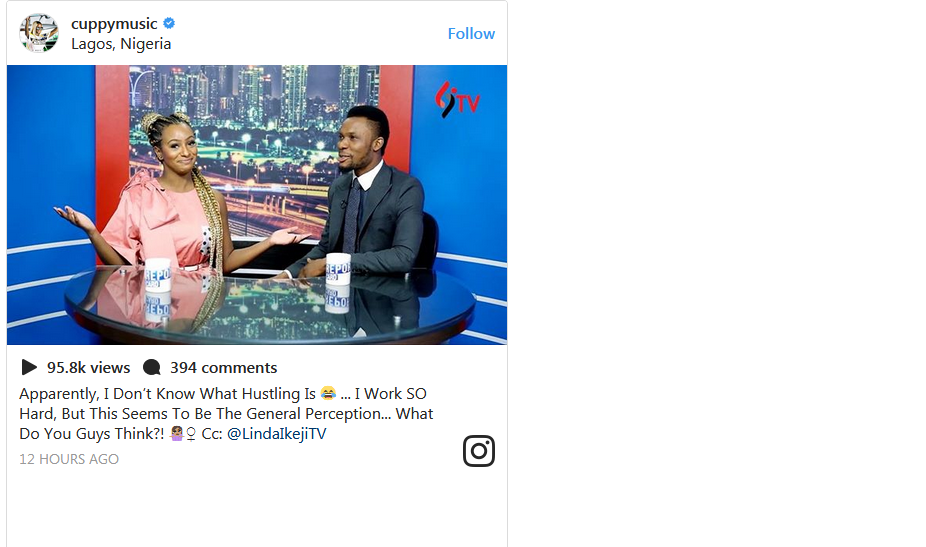This screenshot has width=926, height=547.
Task: Click the left white mug on the table
Action: [158, 275]
